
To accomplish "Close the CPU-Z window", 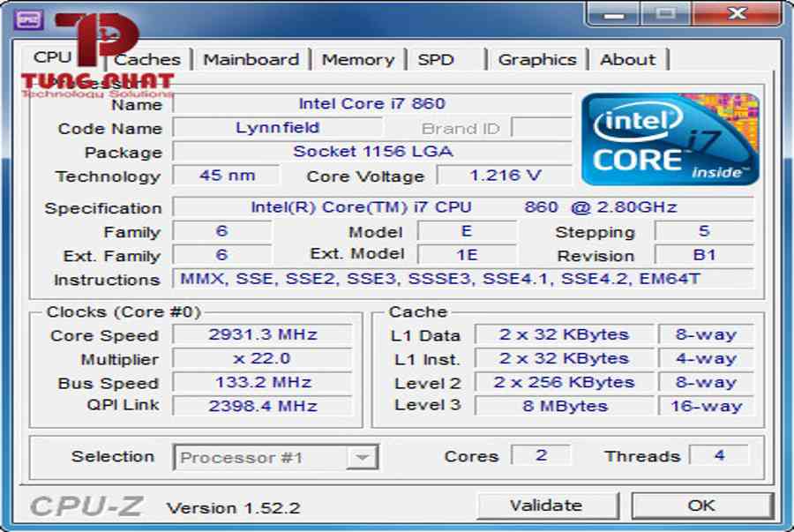I will pyautogui.click(x=737, y=13).
